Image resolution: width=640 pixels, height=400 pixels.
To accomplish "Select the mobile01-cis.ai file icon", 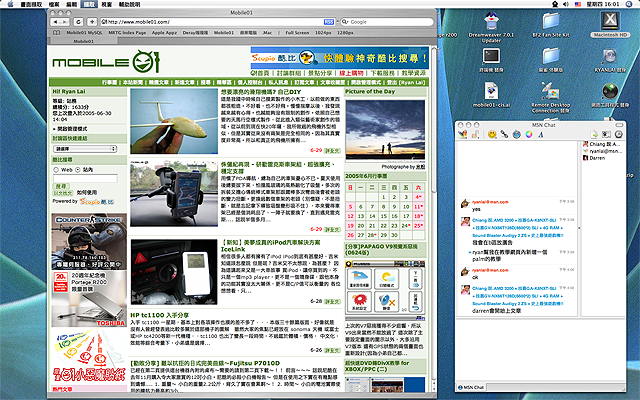I will point(491,91).
